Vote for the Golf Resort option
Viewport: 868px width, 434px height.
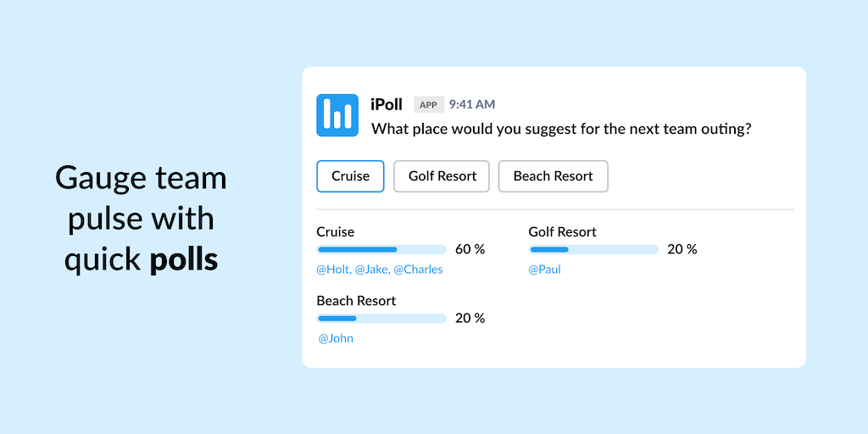[x=442, y=176]
